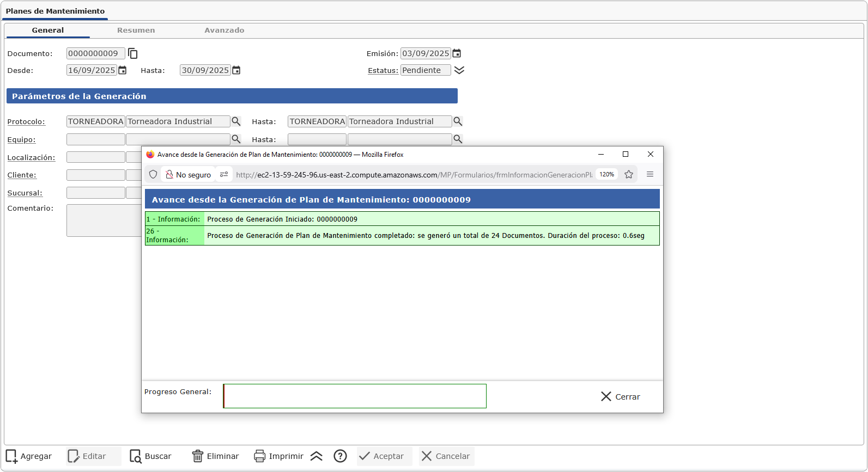Viewport: 868px width, 472px height.
Task: Click the Cliente code field
Action: tap(96, 175)
